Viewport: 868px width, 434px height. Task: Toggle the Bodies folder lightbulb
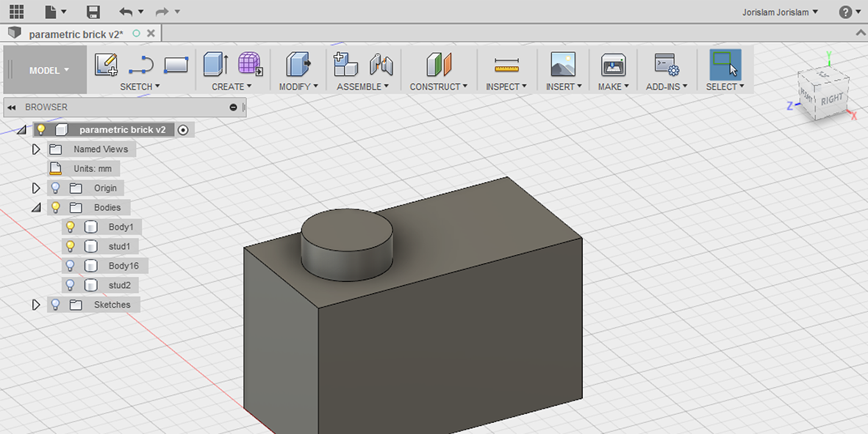[55, 207]
